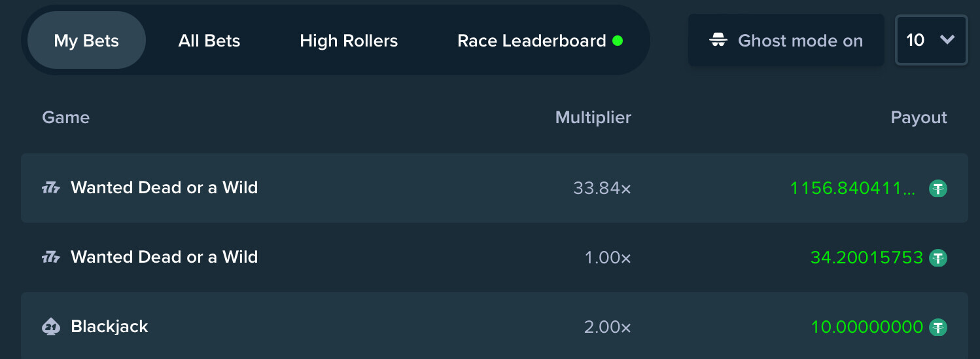Click Tether coin icon next to 1156.84 payout
Image resolution: width=980 pixels, height=359 pixels.
point(938,189)
